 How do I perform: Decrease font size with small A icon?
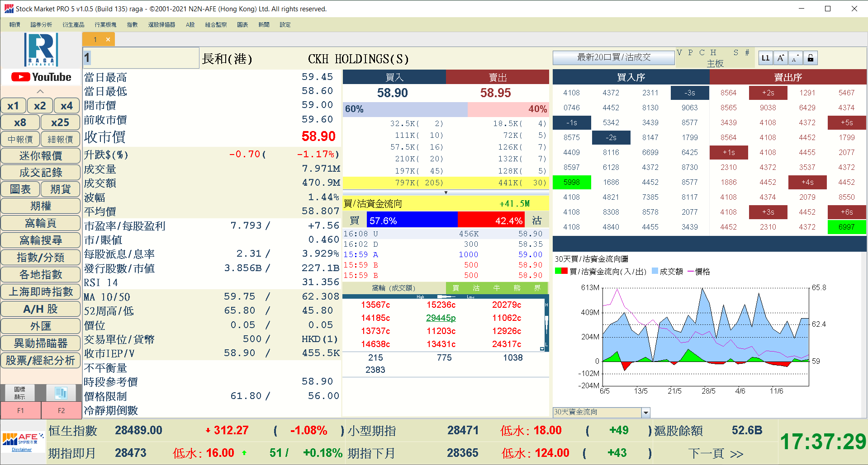click(x=795, y=58)
